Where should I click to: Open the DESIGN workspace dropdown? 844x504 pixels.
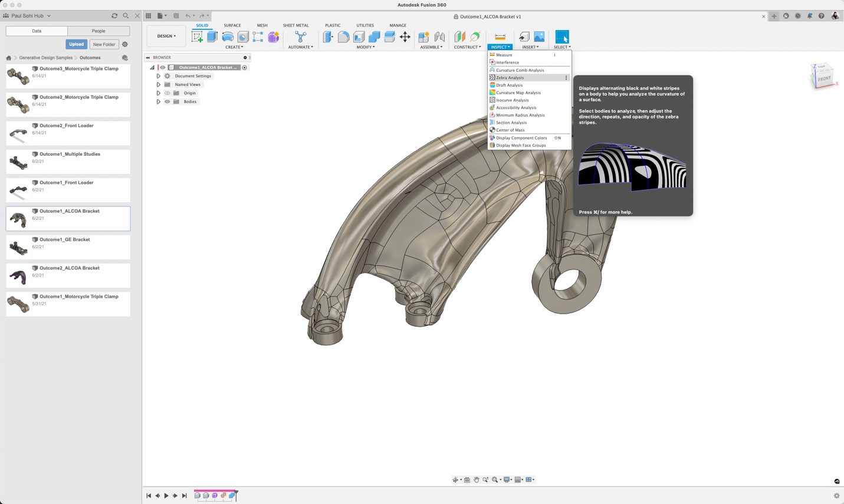(x=166, y=35)
